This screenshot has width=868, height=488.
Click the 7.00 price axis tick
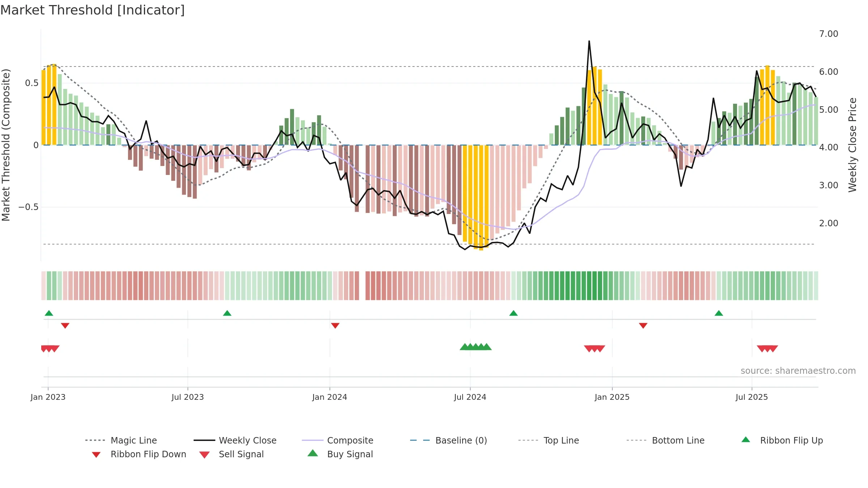(x=829, y=34)
